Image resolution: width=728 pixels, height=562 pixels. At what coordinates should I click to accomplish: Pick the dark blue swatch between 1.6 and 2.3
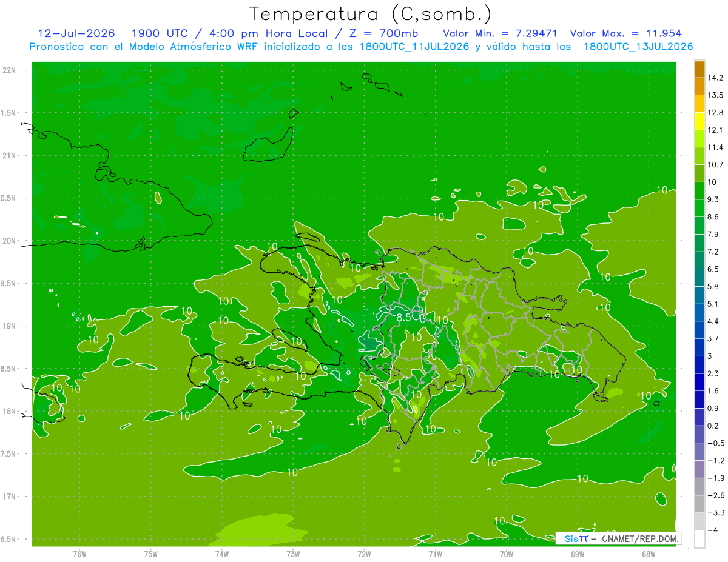pos(699,382)
